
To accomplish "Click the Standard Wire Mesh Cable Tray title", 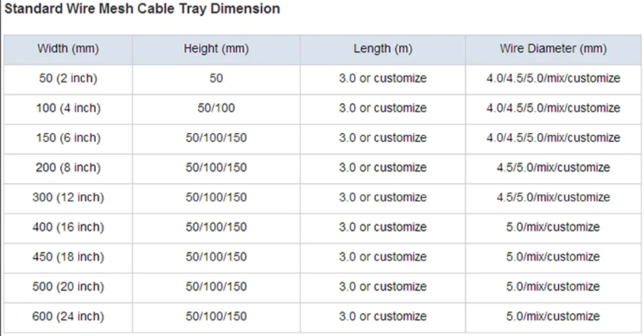I will tap(142, 9).
